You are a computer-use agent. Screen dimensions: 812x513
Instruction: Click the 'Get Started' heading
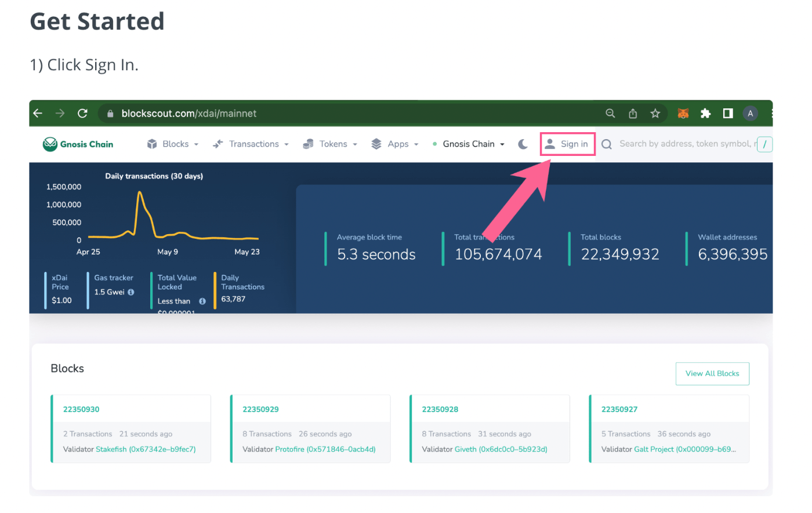click(97, 21)
